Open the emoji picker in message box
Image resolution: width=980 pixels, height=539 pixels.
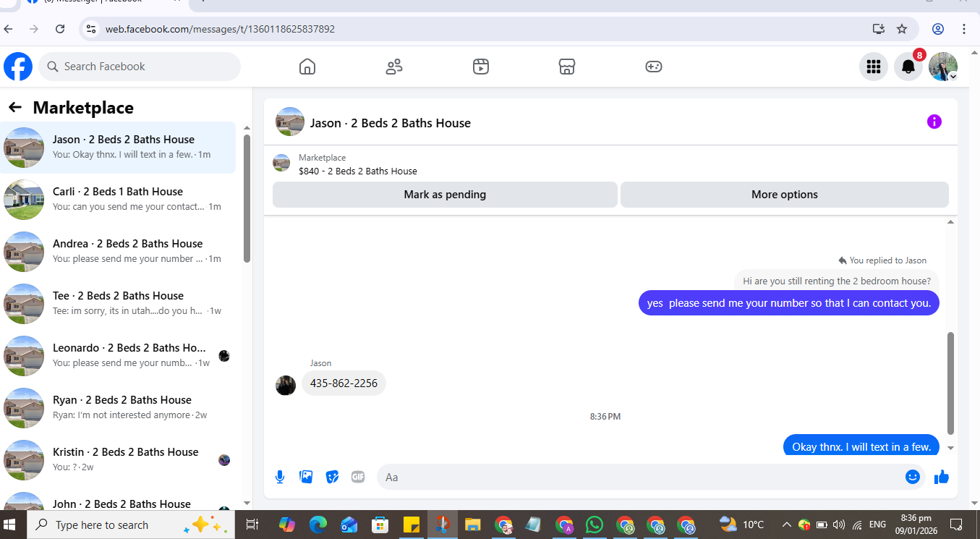pyautogui.click(x=913, y=477)
